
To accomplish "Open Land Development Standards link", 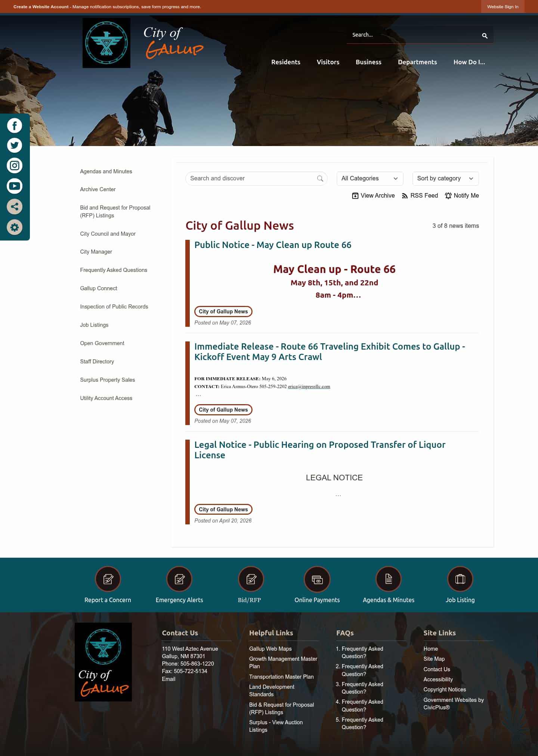I will (272, 691).
